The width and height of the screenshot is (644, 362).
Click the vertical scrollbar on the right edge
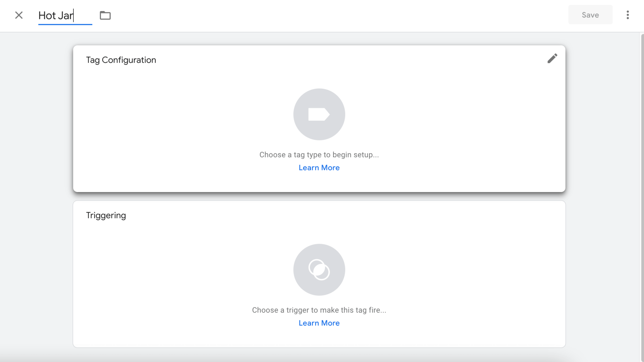click(642, 197)
